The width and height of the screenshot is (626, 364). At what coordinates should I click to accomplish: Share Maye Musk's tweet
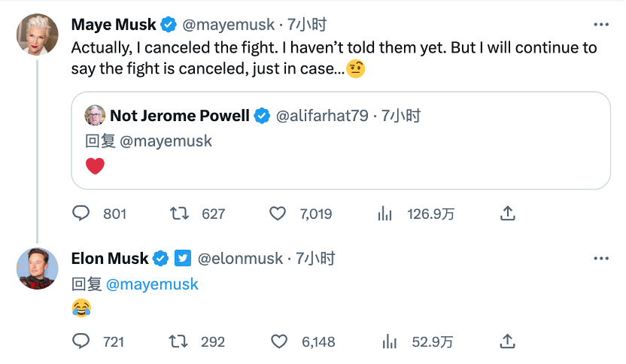coord(508,214)
